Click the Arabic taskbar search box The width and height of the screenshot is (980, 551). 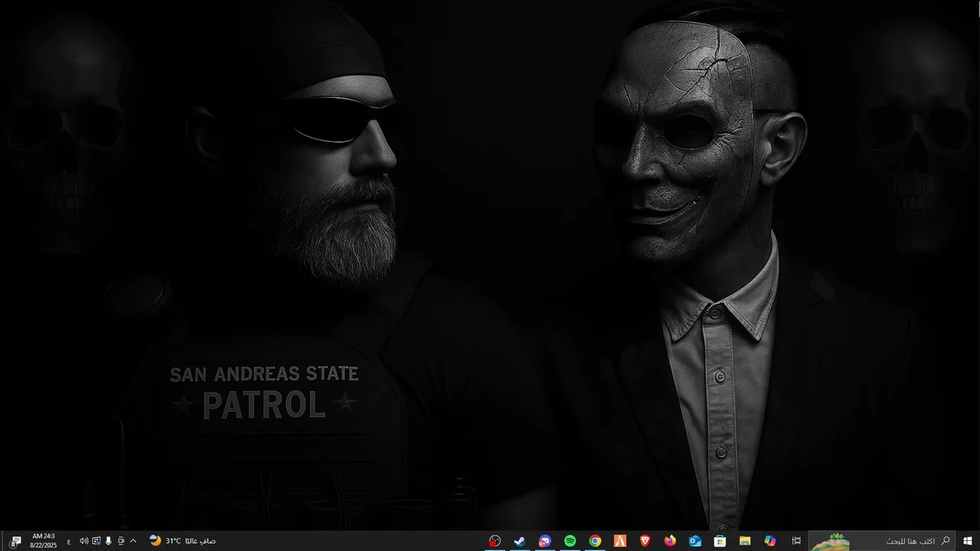[x=883, y=541]
